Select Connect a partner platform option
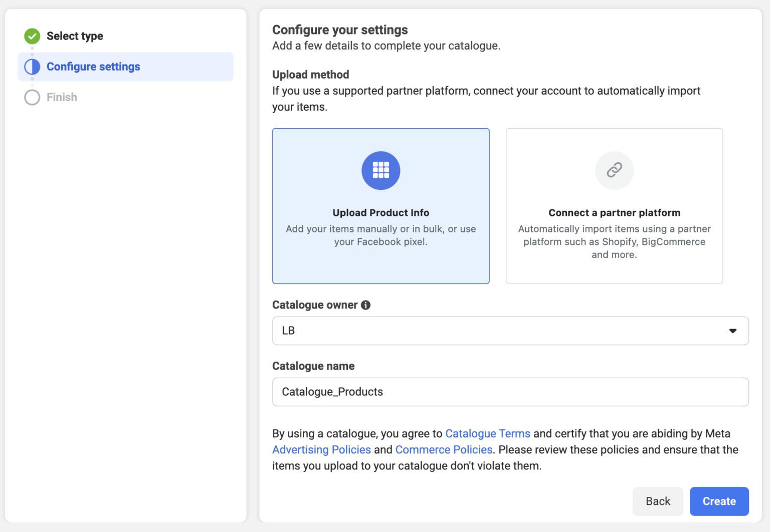Image resolution: width=770 pixels, height=532 pixels. click(614, 206)
